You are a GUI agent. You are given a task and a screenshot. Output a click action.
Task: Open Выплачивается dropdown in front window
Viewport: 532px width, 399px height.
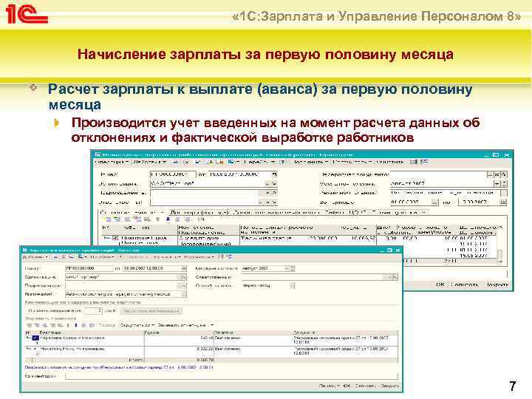[183, 294]
